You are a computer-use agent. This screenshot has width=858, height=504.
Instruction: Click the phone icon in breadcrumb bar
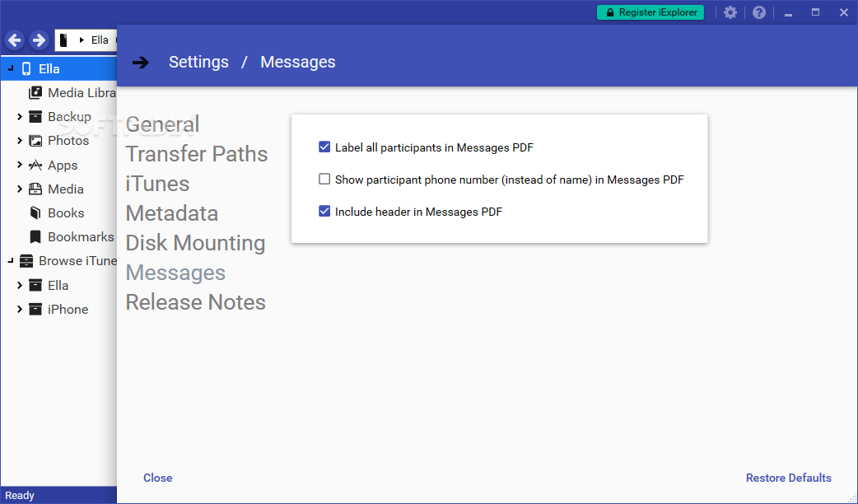click(x=63, y=40)
